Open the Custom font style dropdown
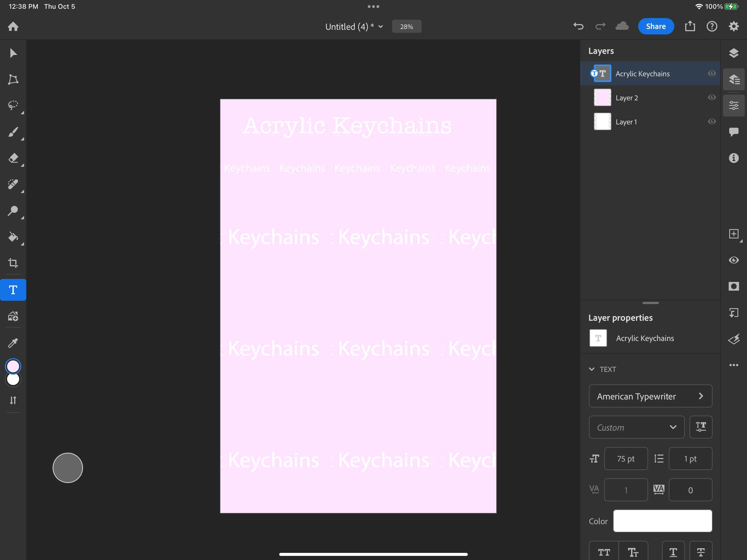Screen dimensions: 747x560 (x=636, y=427)
